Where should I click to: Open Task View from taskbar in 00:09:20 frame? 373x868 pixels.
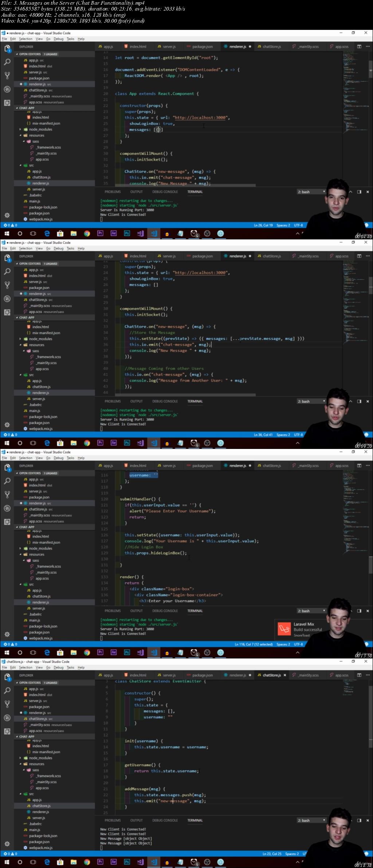click(x=33, y=443)
